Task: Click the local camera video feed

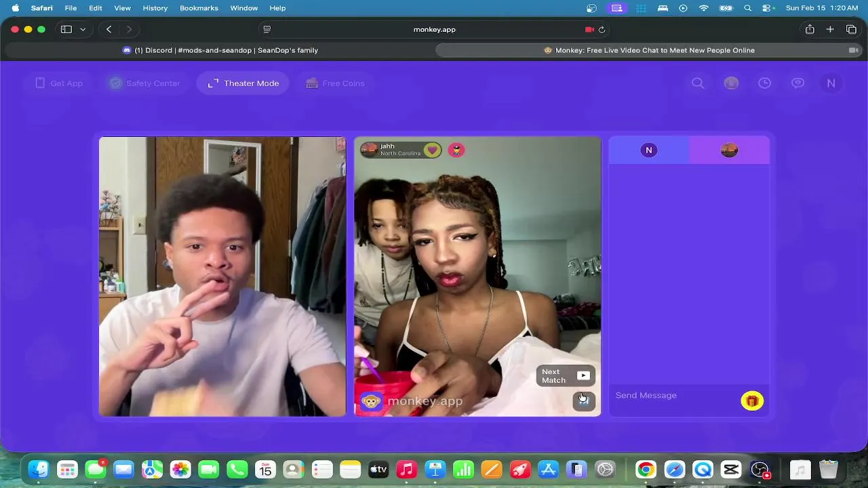Action: click(x=222, y=277)
